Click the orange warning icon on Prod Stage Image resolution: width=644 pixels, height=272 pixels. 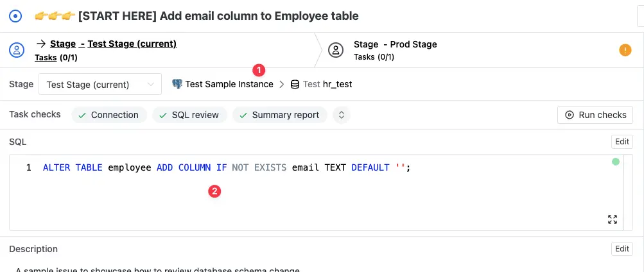click(625, 50)
